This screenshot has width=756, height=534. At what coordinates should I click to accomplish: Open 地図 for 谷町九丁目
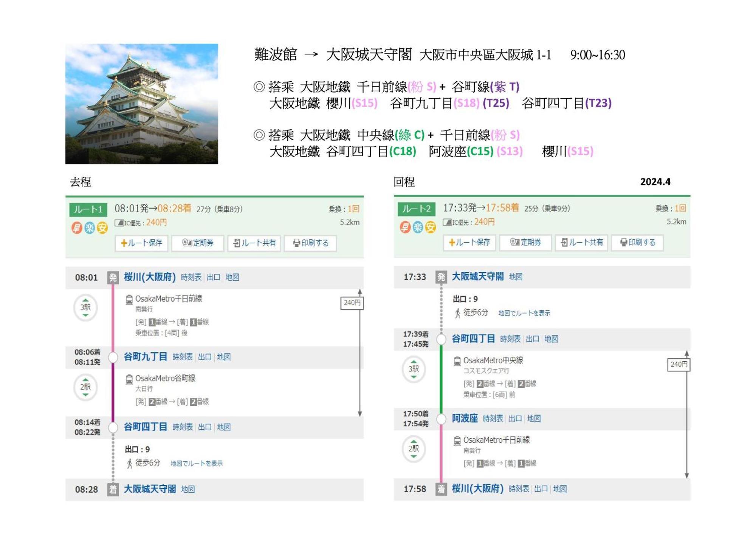point(223,357)
